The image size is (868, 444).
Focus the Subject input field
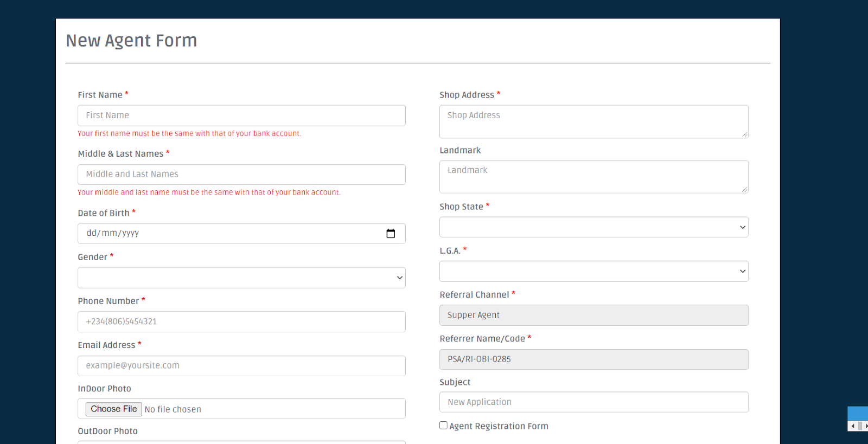(x=593, y=402)
